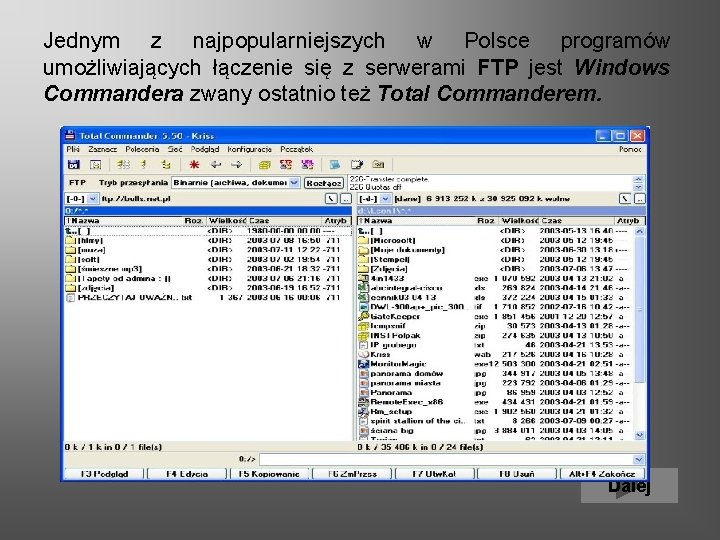This screenshot has height=540, width=720.
Task: Click left panel parent directory '..' button
Action: 346,199
